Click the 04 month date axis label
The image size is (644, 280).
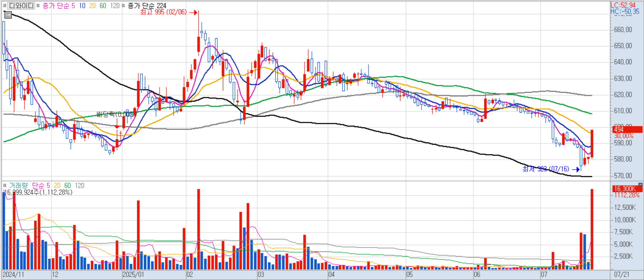coord(332,275)
